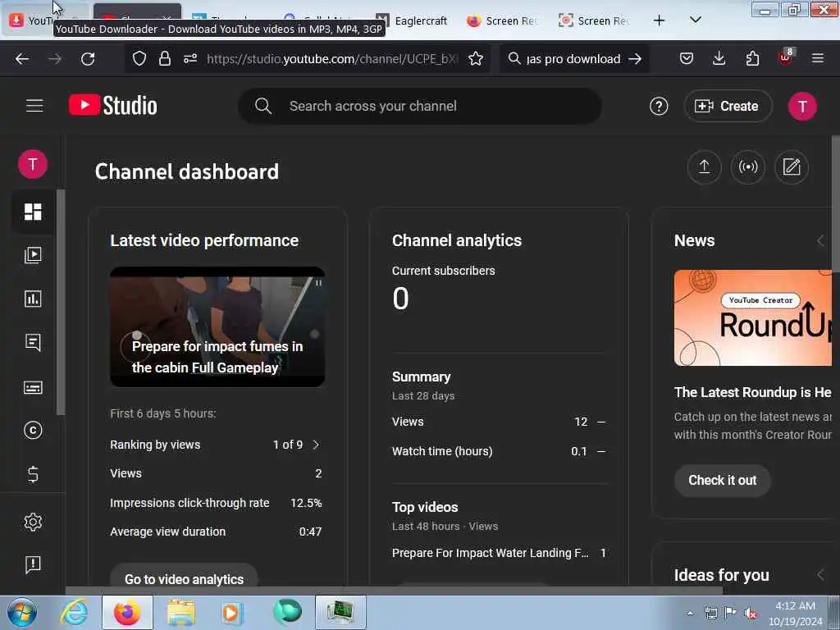Screen dimensions: 840x630
Task: Focus the Search across your channel field
Action: pos(420,106)
